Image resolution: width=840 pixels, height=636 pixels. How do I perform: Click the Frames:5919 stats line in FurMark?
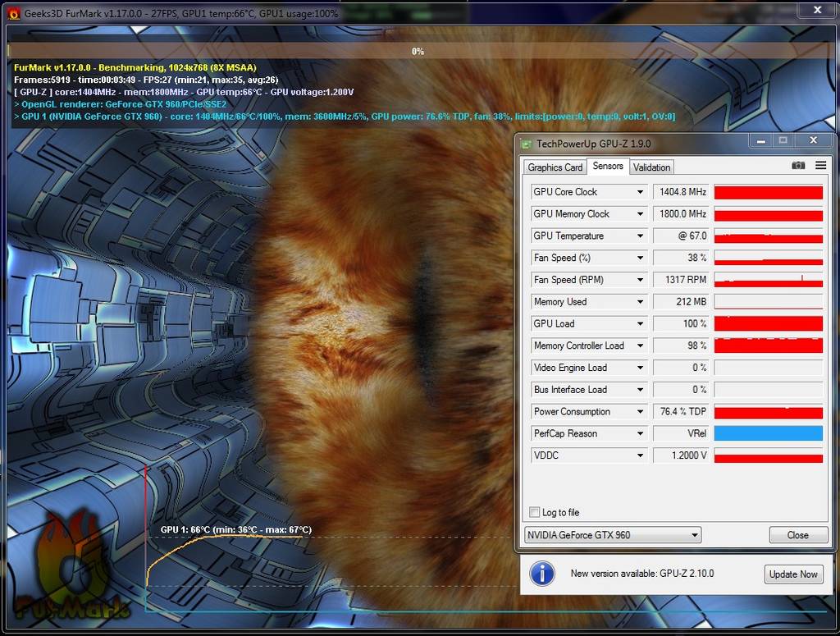pyautogui.click(x=146, y=80)
